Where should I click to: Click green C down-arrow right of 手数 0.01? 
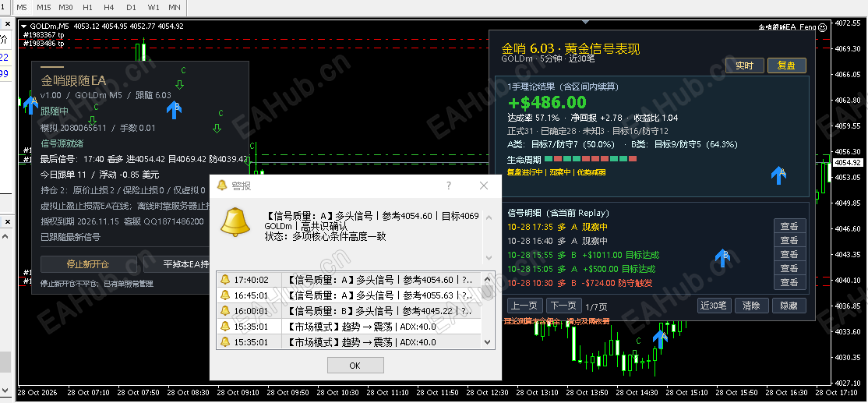[x=217, y=129]
